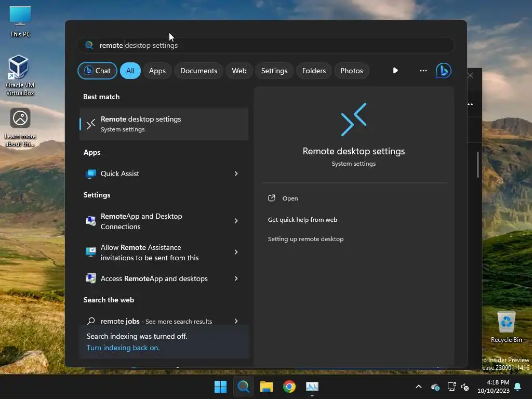Switch to the Folders filter tab
Screen dimensions: 532x399
[314, 71]
